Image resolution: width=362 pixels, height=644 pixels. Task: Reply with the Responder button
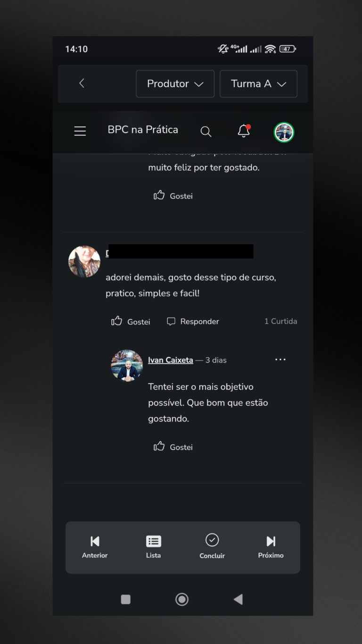(193, 321)
